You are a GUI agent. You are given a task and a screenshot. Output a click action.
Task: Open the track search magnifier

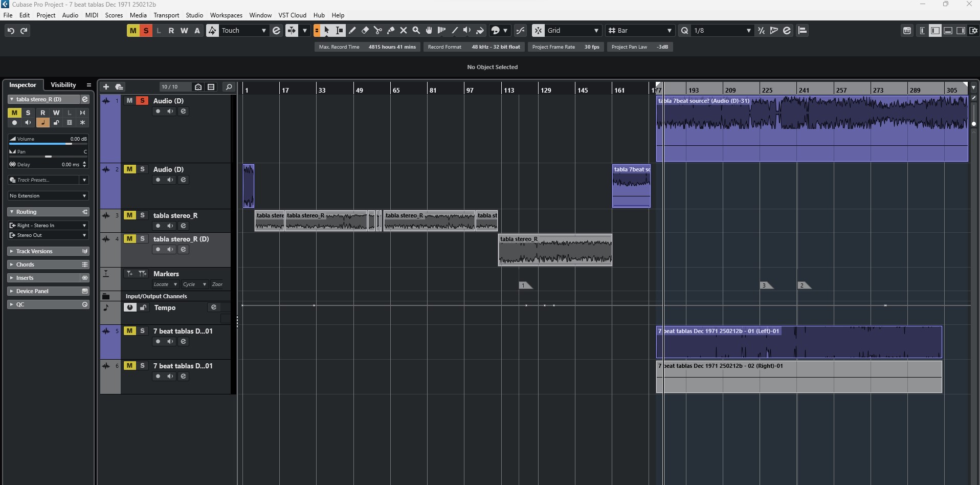pos(229,87)
